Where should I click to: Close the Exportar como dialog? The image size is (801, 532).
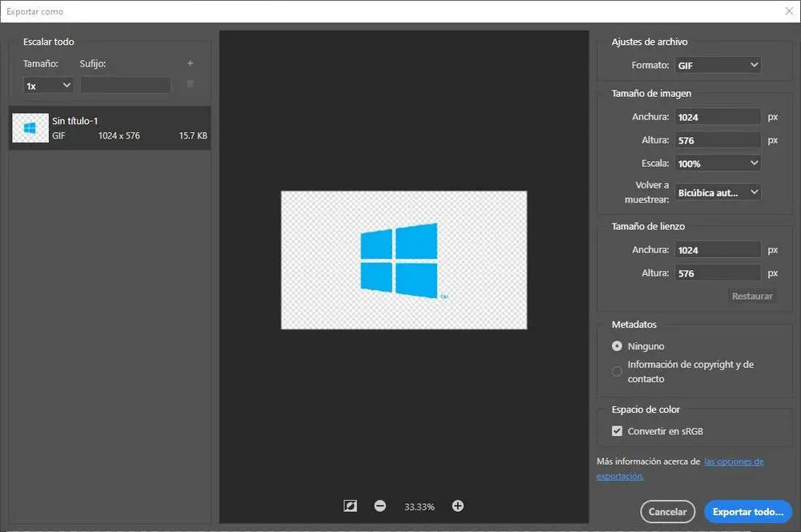(789, 11)
